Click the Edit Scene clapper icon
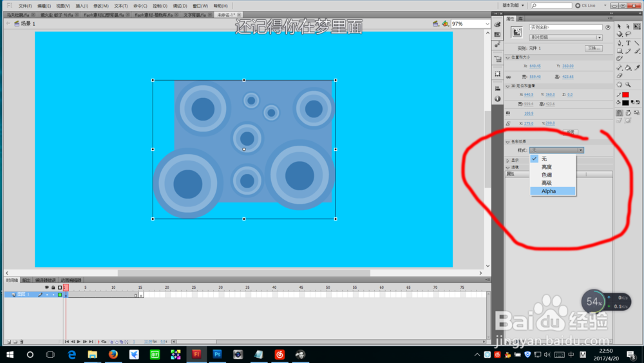 click(436, 24)
